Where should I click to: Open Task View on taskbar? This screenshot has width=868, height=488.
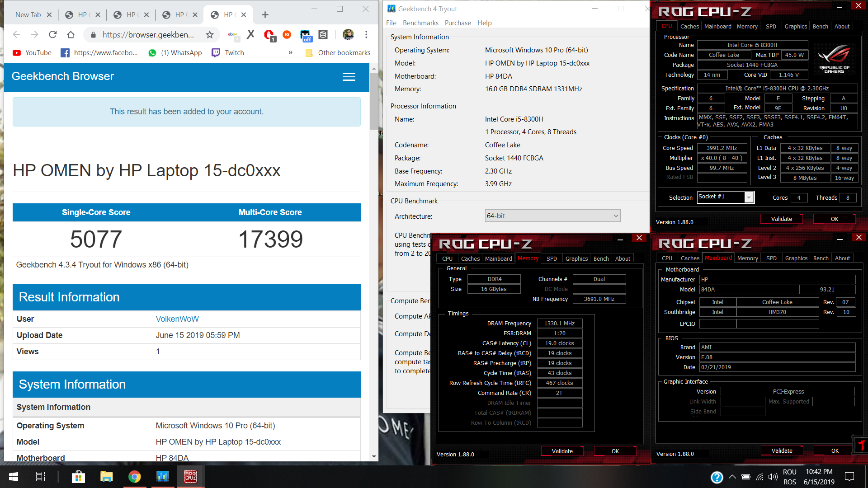[x=40, y=477]
